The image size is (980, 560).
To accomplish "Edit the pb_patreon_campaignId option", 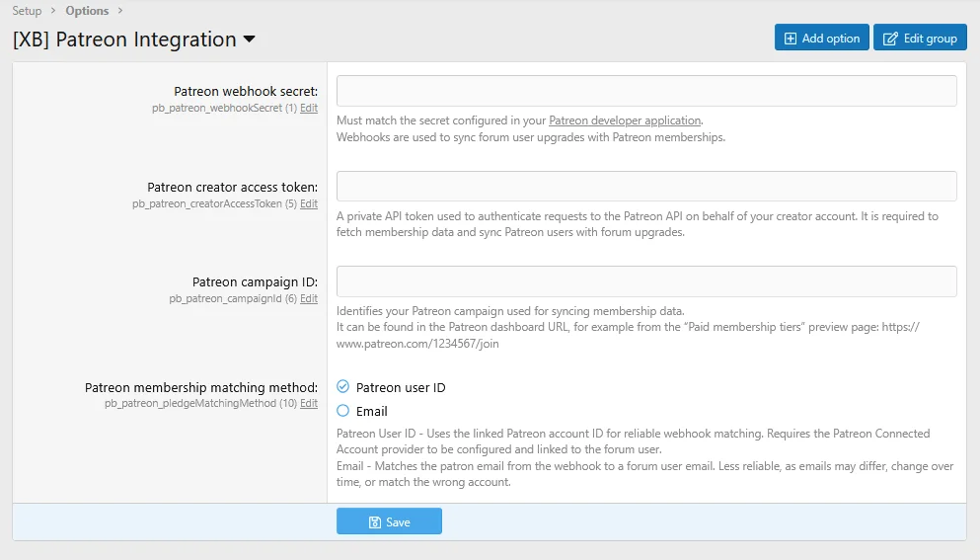I will coord(309,299).
